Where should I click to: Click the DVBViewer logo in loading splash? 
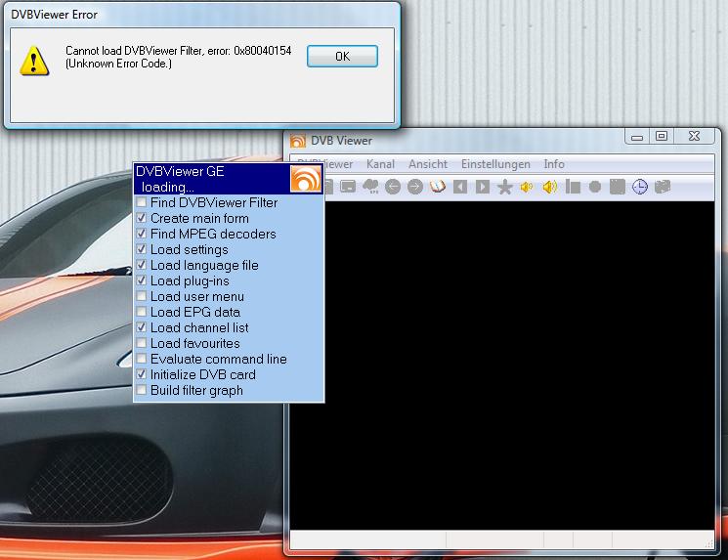click(306, 179)
